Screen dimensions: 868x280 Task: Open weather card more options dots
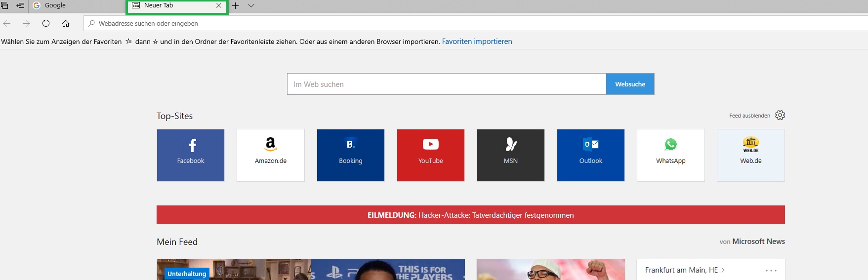[771, 271]
